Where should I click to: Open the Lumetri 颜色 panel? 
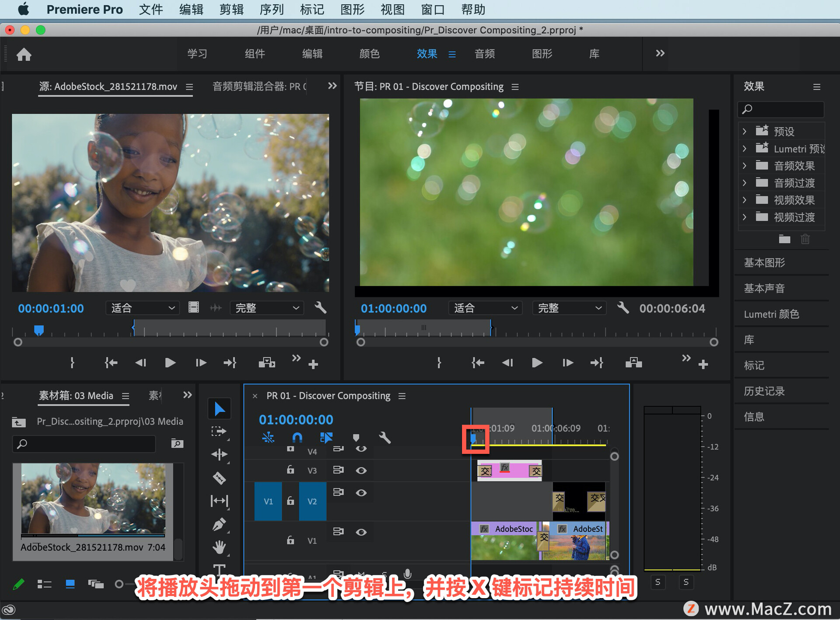(771, 314)
